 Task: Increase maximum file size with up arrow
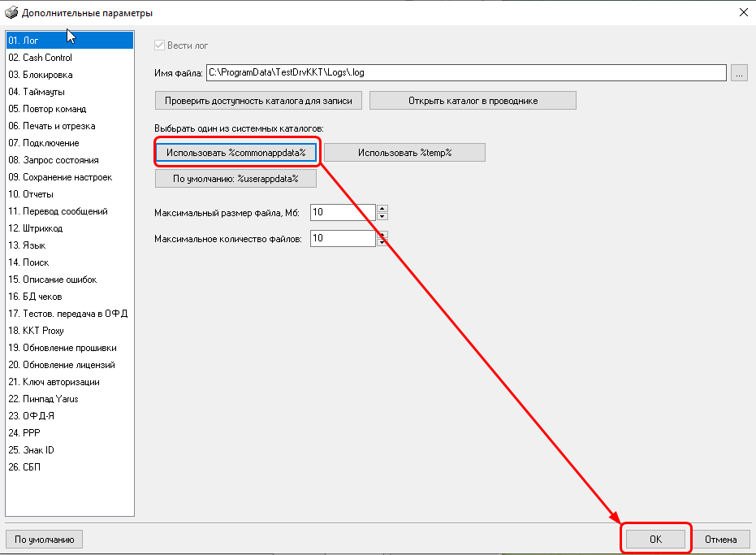point(382,208)
